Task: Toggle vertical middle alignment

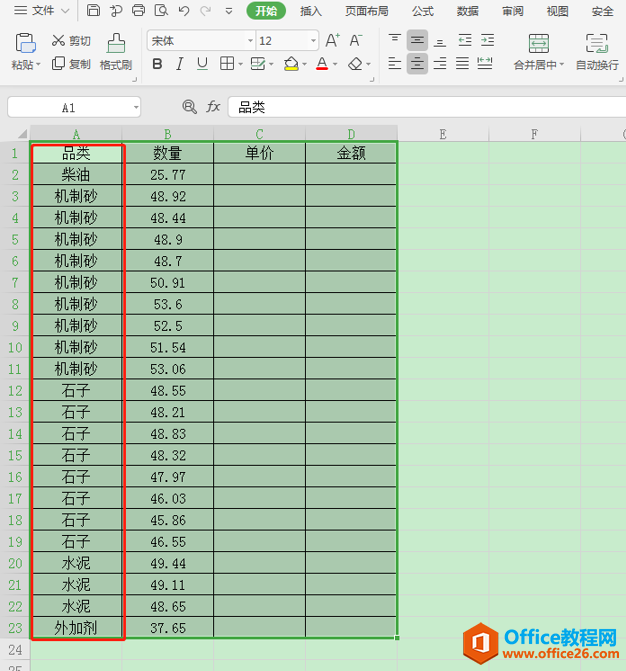Action: click(x=417, y=41)
